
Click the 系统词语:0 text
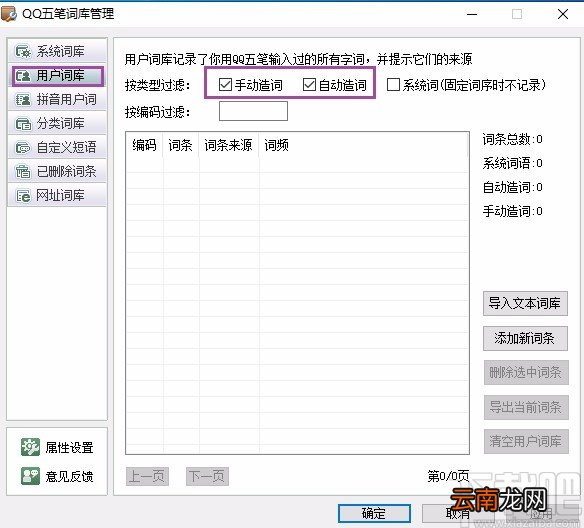click(x=512, y=163)
